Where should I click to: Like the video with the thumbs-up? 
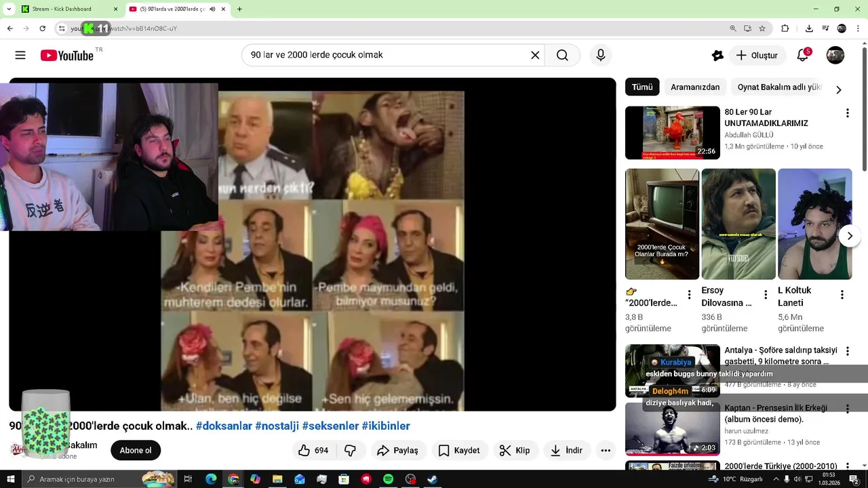point(313,450)
